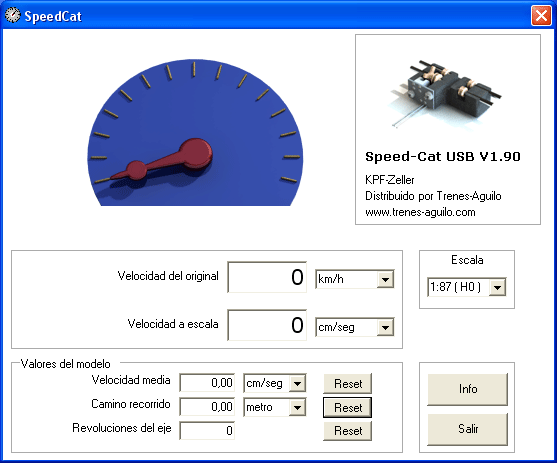Click the Camino recorrido value field

tap(207, 407)
